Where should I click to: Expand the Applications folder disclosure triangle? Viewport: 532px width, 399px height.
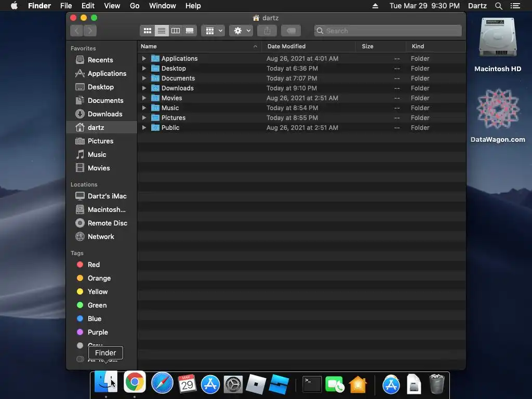coord(144,58)
